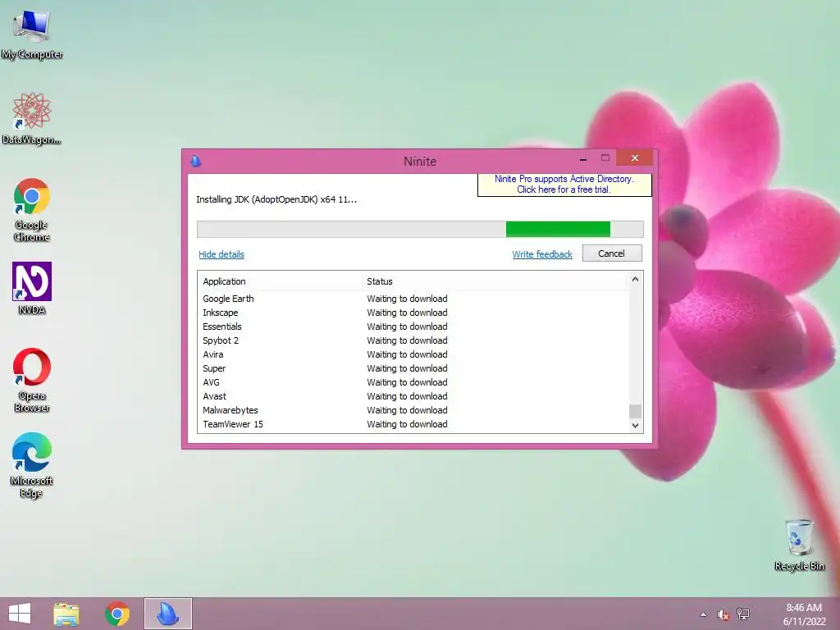The height and width of the screenshot is (630, 840).
Task: Click the Ninite taskbar button
Action: pyautogui.click(x=167, y=614)
